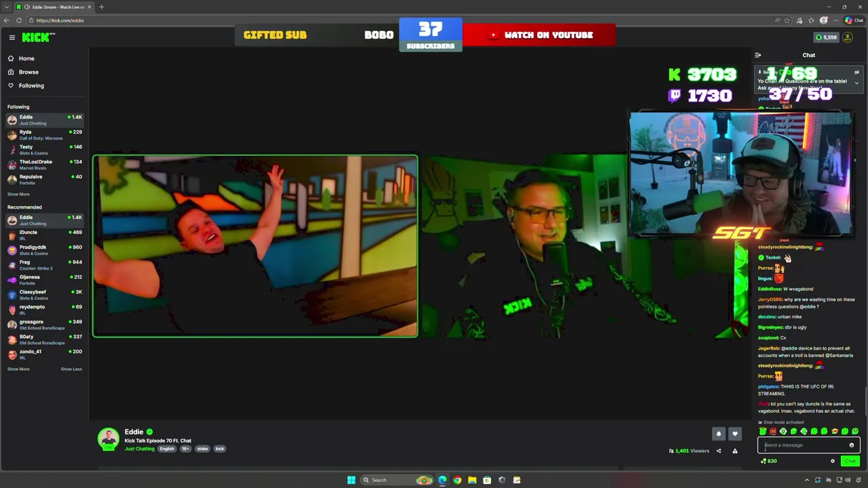Toggle follow heart for Eddie
Image resolution: width=868 pixels, height=488 pixels.
(x=734, y=434)
